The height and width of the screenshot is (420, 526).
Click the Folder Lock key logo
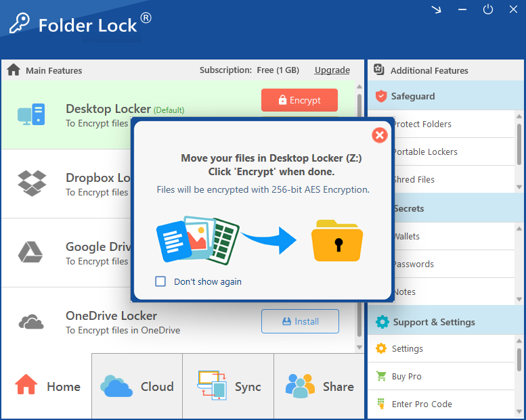(x=19, y=24)
